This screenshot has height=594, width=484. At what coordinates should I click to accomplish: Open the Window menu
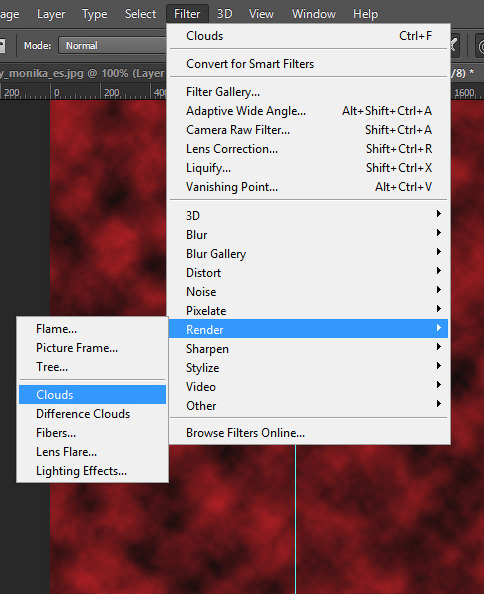point(314,14)
